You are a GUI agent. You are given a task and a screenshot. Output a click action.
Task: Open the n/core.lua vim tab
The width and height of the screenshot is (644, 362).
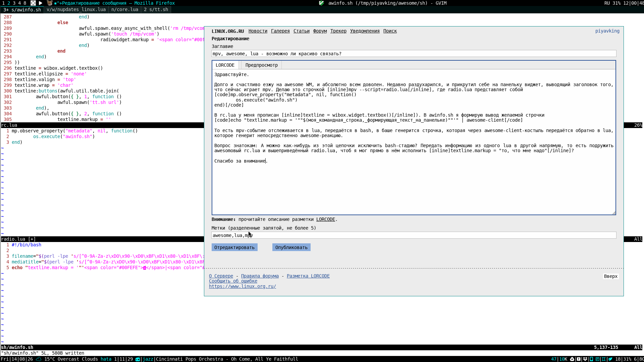tap(125, 10)
